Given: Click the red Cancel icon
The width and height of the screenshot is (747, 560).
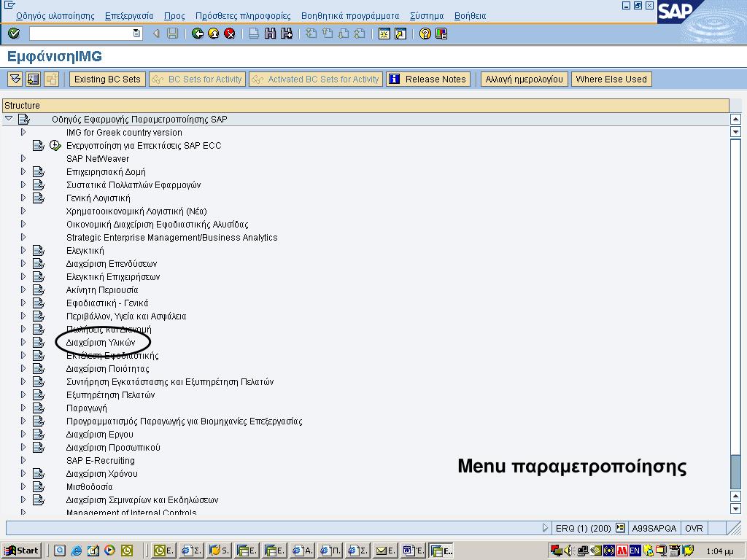Looking at the screenshot, I should coord(230,34).
